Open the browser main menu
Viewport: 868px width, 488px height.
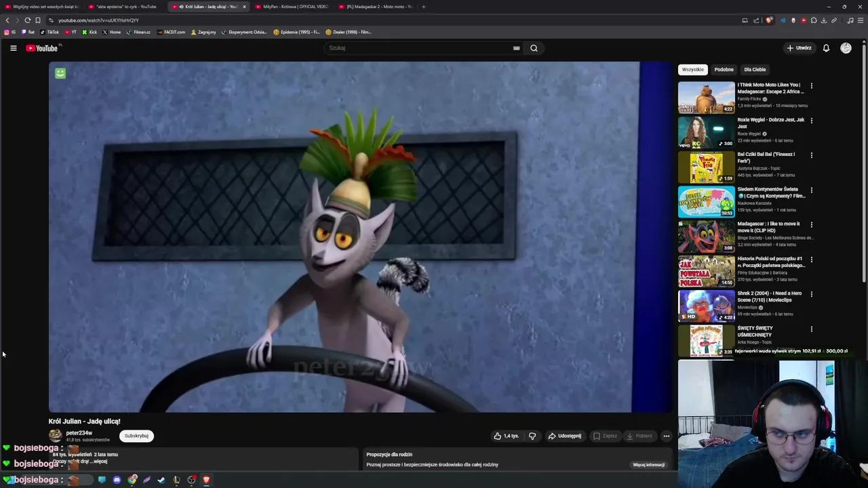click(x=861, y=20)
